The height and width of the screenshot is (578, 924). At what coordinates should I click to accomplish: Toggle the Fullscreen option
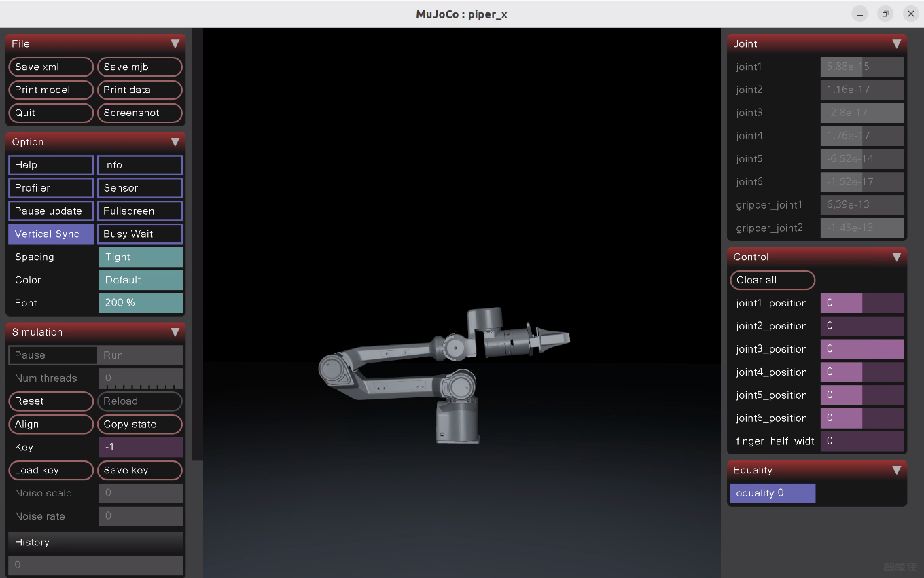pos(140,211)
